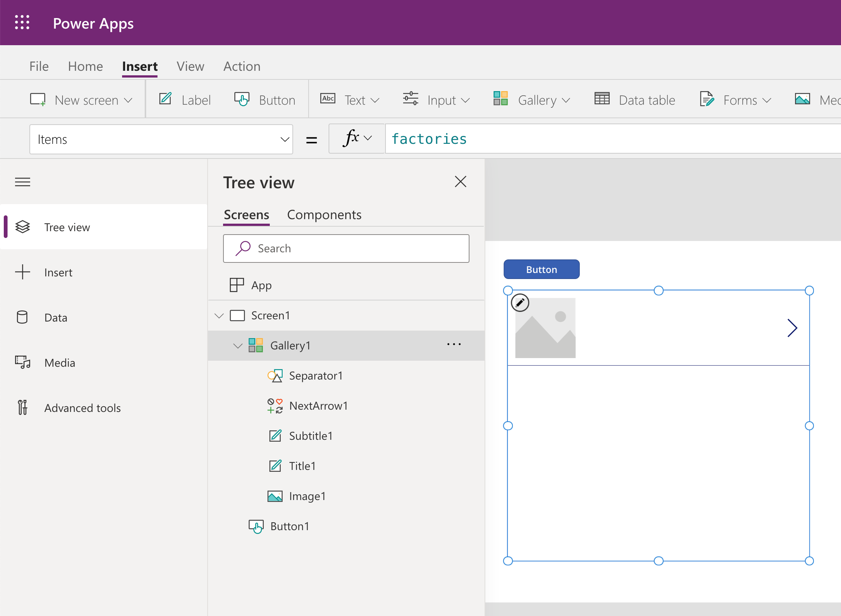Click the Forms ribbon icon

[707, 99]
